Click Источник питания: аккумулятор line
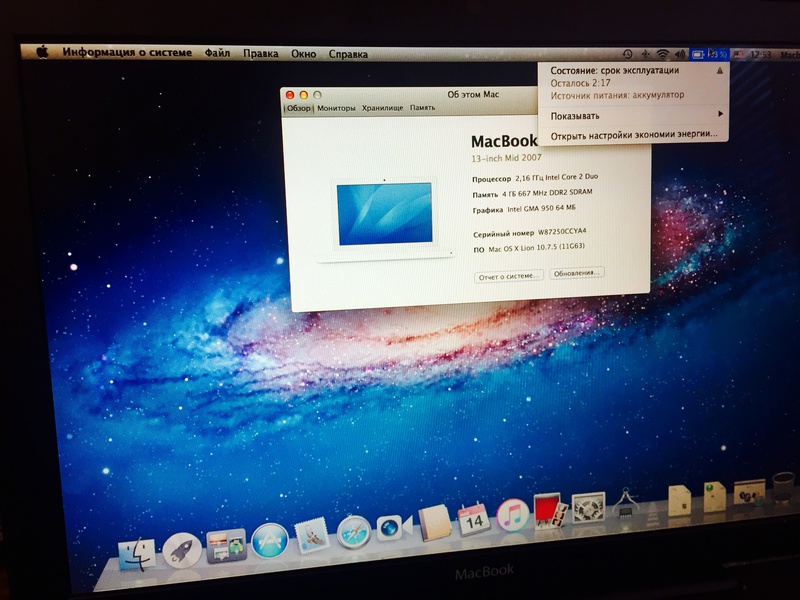Image resolution: width=800 pixels, height=600 pixels. coord(617,95)
